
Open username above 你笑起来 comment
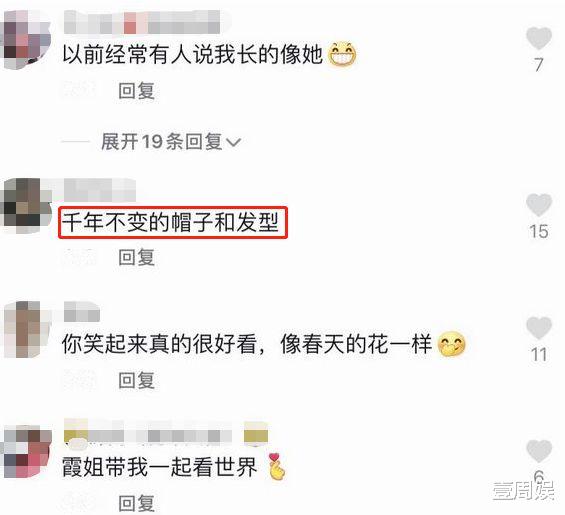coord(82,312)
